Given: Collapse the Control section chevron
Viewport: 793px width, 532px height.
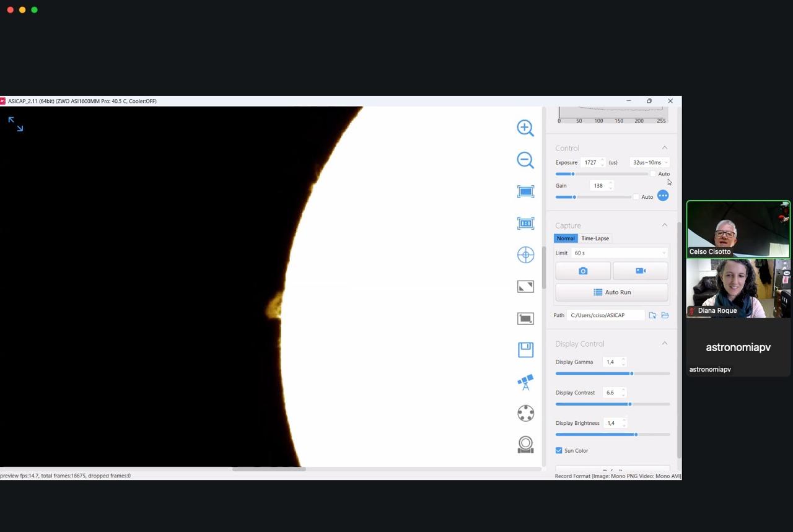Looking at the screenshot, I should pyautogui.click(x=665, y=148).
